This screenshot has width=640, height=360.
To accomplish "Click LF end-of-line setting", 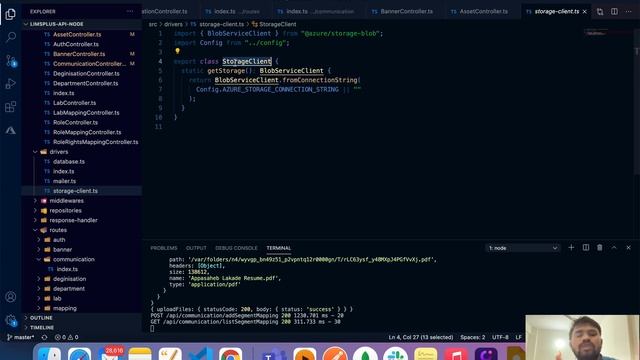I will tap(518, 338).
